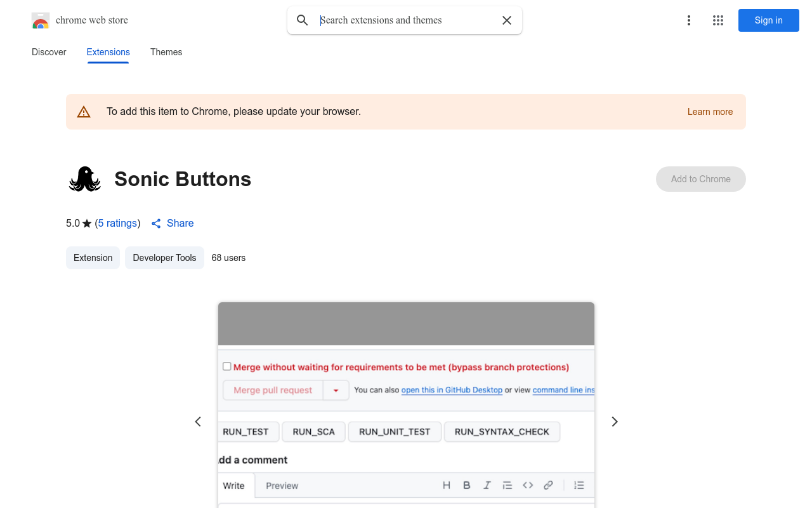Viewport: 812px width, 508px height.
Task: Go to the Discover tab
Action: click(49, 52)
